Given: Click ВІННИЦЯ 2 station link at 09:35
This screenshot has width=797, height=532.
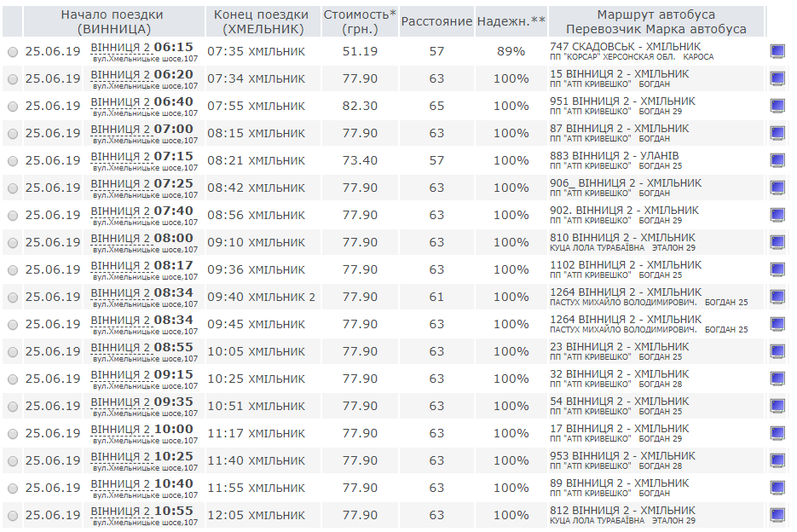Looking at the screenshot, I should point(120,402).
